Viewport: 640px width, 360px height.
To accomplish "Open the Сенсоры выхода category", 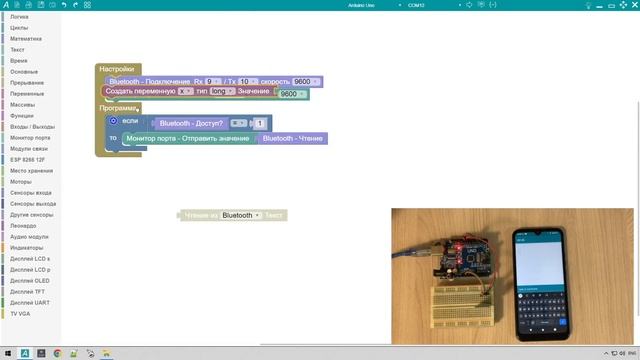I will (33, 204).
